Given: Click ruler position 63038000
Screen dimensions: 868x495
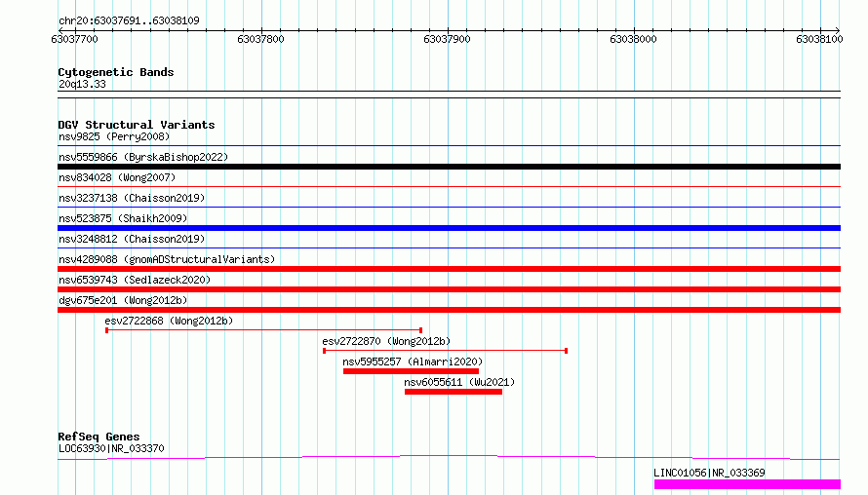Looking at the screenshot, I should [633, 39].
